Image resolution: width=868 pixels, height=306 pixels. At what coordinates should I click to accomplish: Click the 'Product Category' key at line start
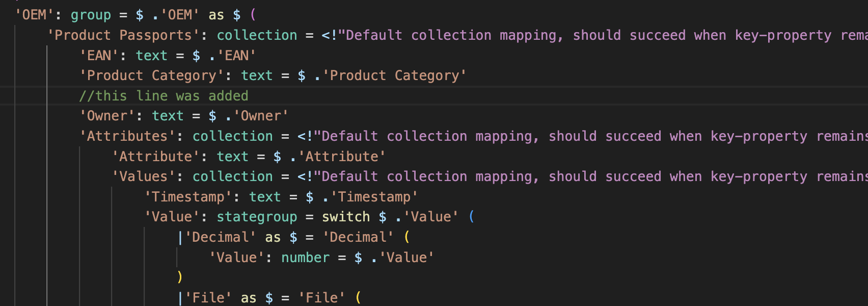pos(151,75)
